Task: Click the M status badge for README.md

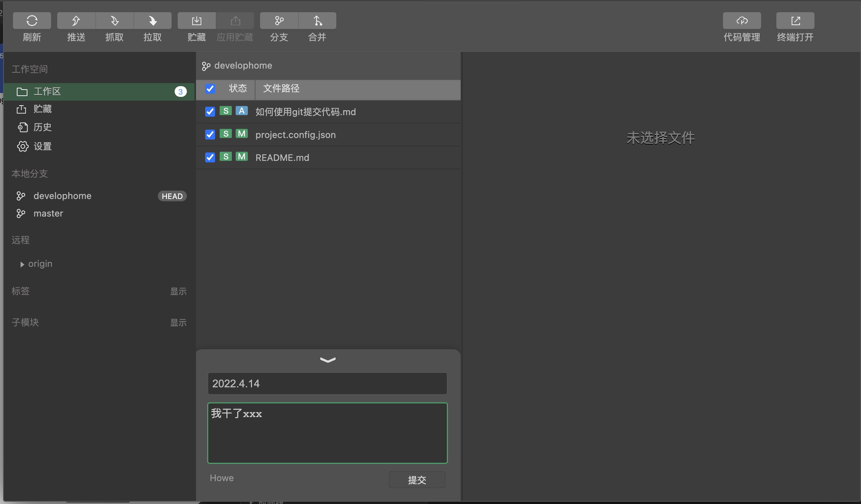Action: [x=242, y=157]
